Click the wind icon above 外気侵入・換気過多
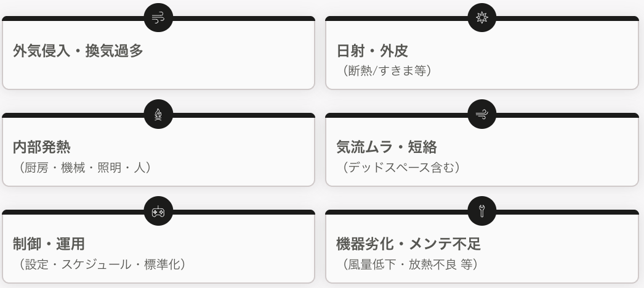644x288 pixels. click(x=158, y=18)
